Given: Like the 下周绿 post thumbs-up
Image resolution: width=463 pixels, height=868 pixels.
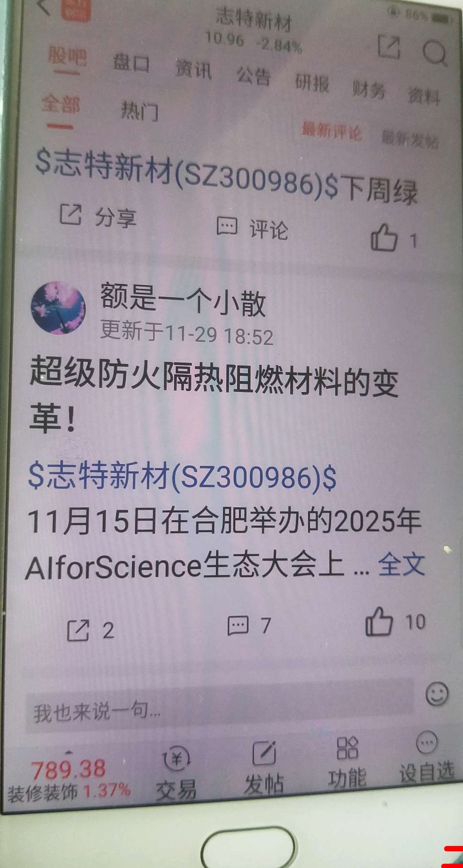Looking at the screenshot, I should (x=384, y=238).
